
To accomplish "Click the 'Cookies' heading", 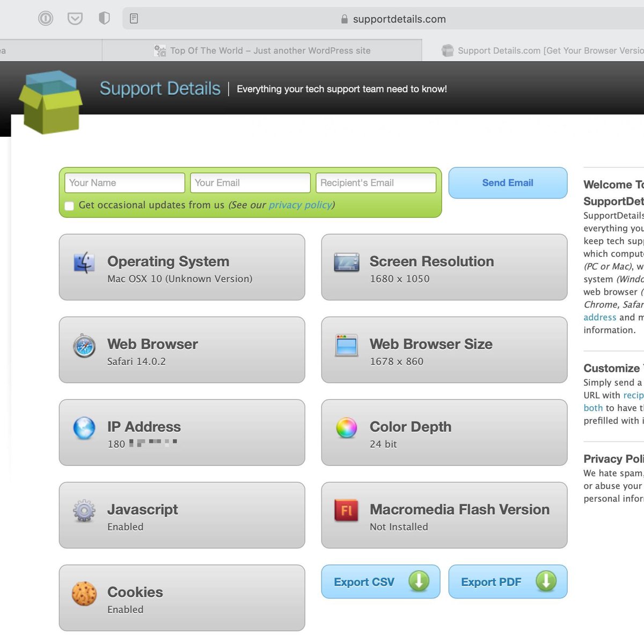I will [135, 592].
